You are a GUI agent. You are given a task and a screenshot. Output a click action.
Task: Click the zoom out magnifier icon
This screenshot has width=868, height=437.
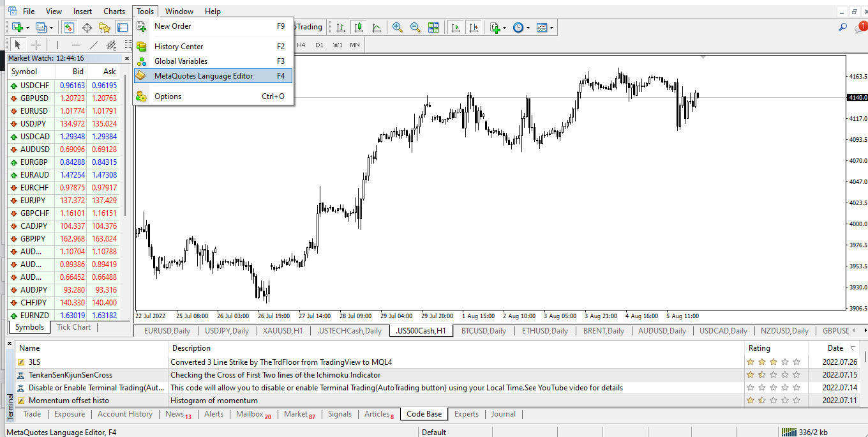pos(415,27)
